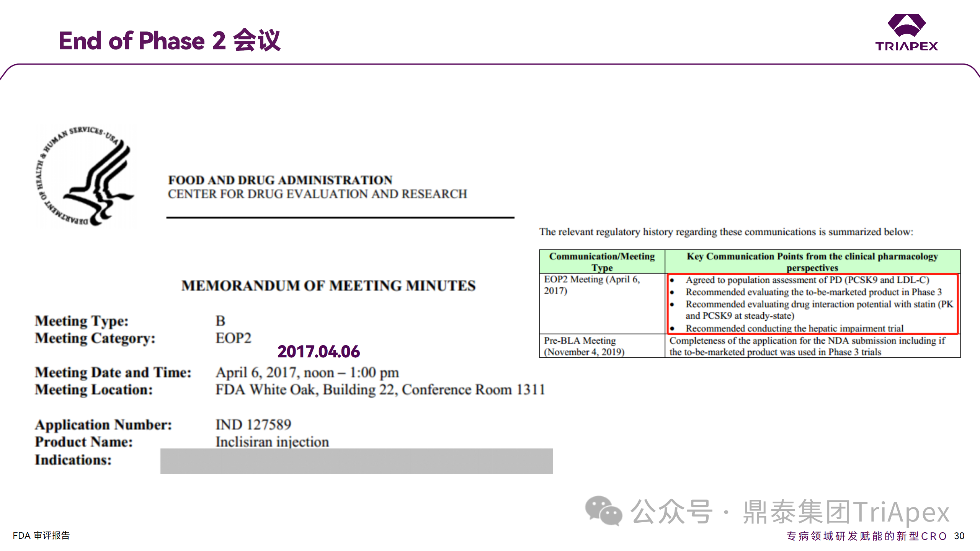Viewport: 980px width, 551px height.
Task: Select the purple 2017.04.06 date annotation
Action: click(x=318, y=352)
